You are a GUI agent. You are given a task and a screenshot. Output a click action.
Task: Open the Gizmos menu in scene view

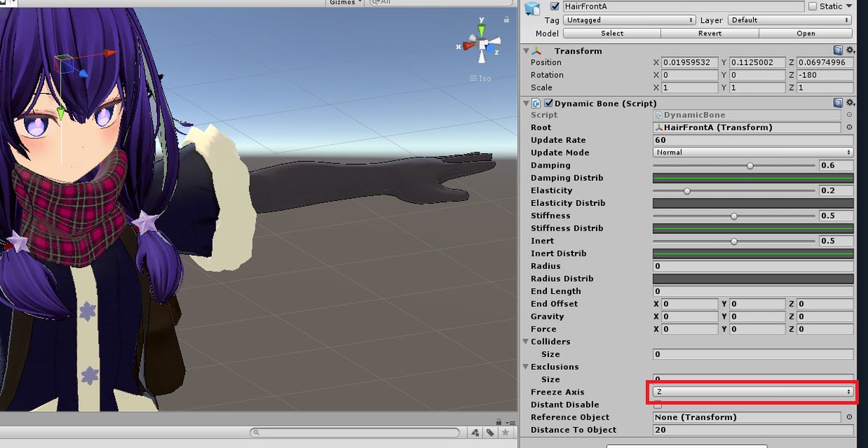(x=344, y=3)
